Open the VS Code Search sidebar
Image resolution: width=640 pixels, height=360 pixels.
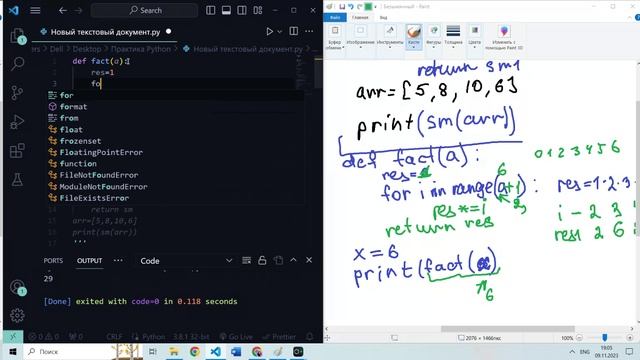17,64
